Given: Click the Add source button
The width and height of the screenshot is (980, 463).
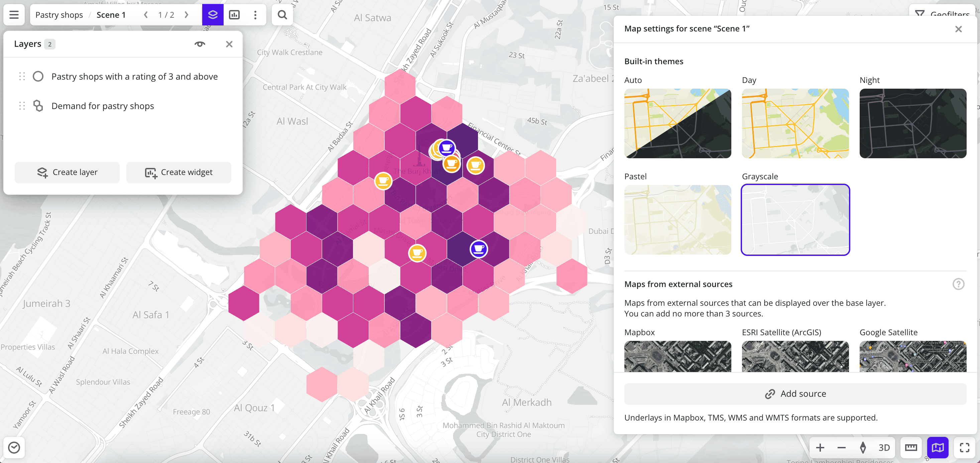Looking at the screenshot, I should tap(795, 394).
